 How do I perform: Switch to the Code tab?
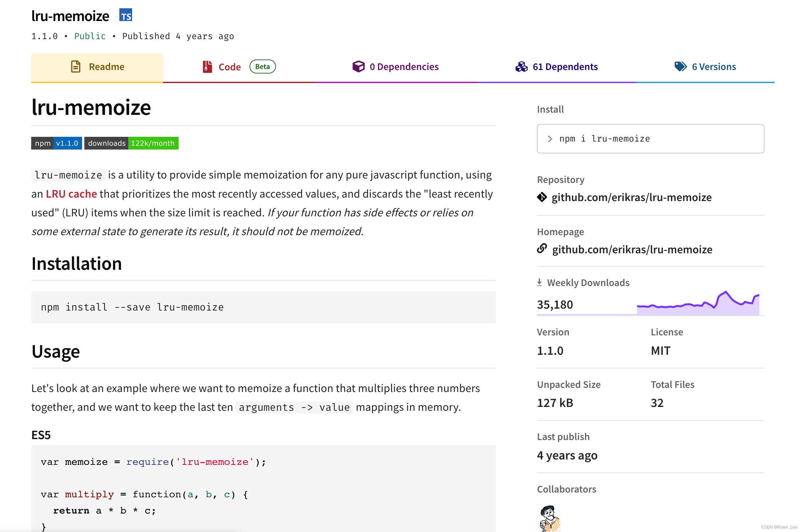[230, 67]
